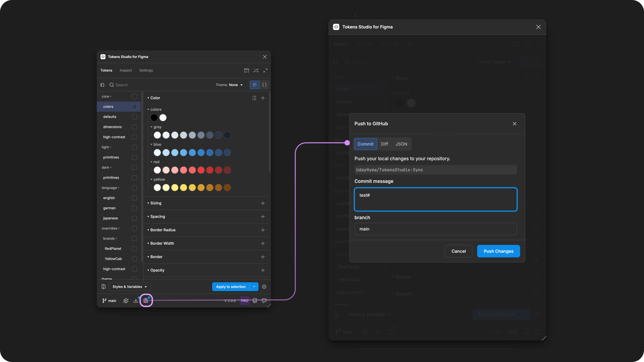The height and width of the screenshot is (362, 644).
Task: Add a new Border Radius token
Action: pos(263,230)
